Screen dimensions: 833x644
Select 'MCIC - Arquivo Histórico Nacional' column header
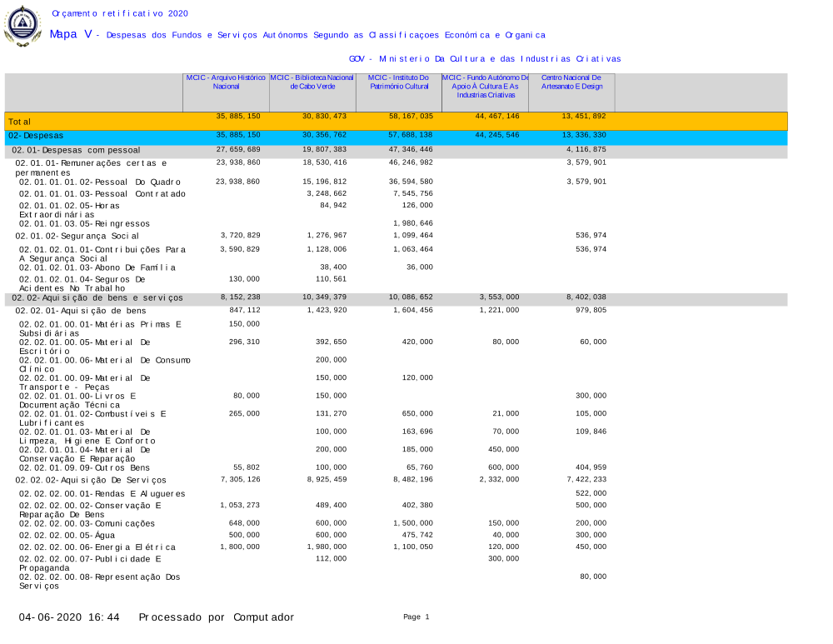pyautogui.click(x=226, y=82)
